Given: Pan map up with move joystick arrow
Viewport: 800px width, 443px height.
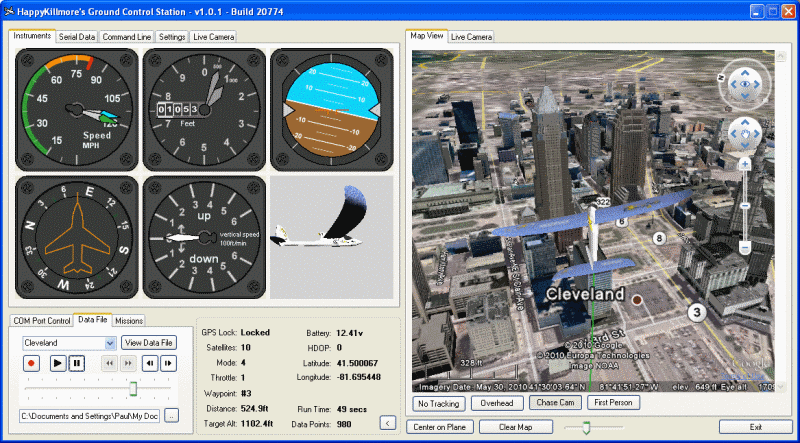Looking at the screenshot, I should pos(745,123).
